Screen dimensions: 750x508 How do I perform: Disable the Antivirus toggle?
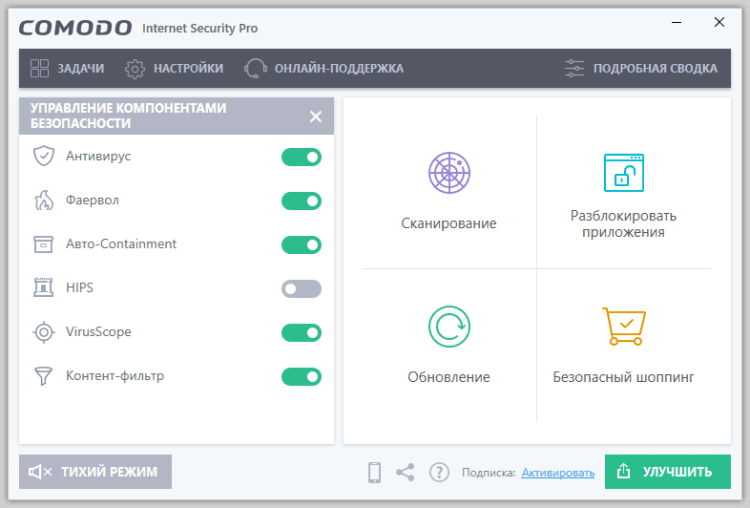pyautogui.click(x=301, y=157)
